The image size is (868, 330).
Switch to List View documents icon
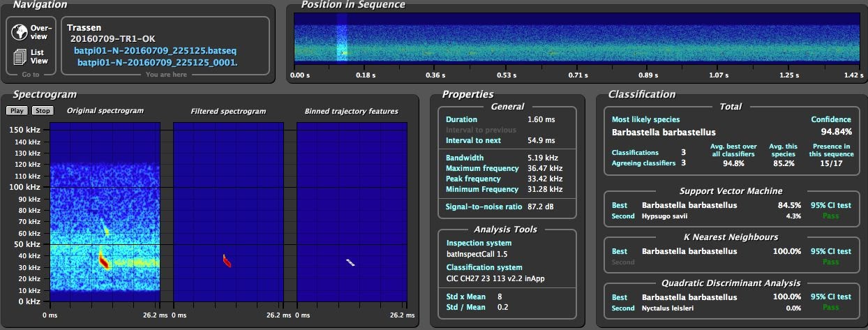(20, 57)
